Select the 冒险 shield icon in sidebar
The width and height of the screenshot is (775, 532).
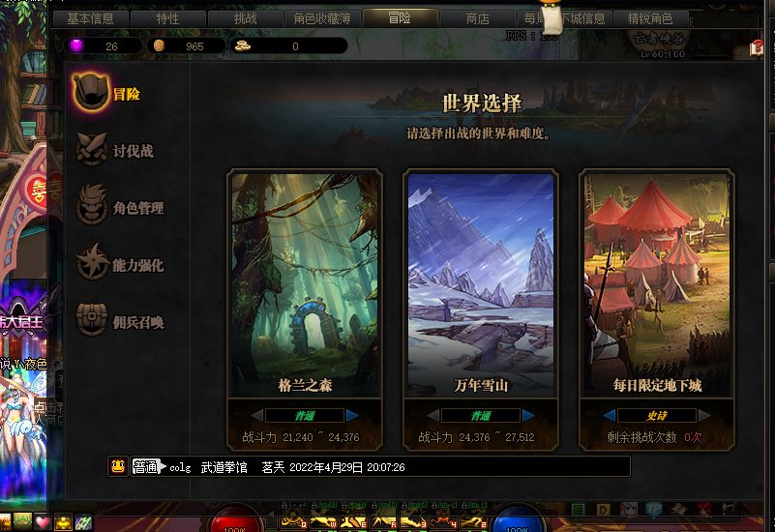[91, 92]
